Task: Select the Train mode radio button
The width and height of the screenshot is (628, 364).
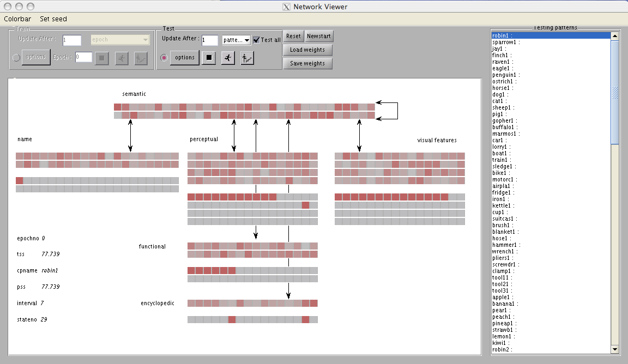Action: pyautogui.click(x=16, y=58)
